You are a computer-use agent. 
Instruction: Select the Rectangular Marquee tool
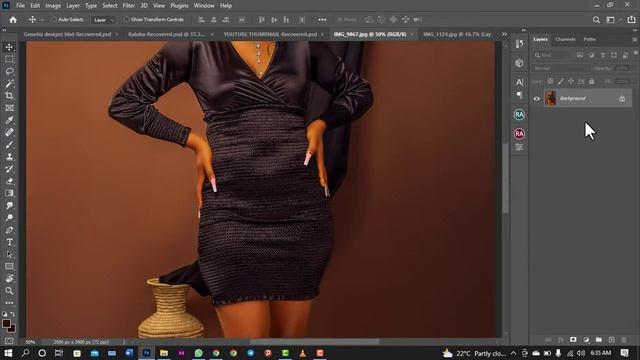[x=9, y=59]
